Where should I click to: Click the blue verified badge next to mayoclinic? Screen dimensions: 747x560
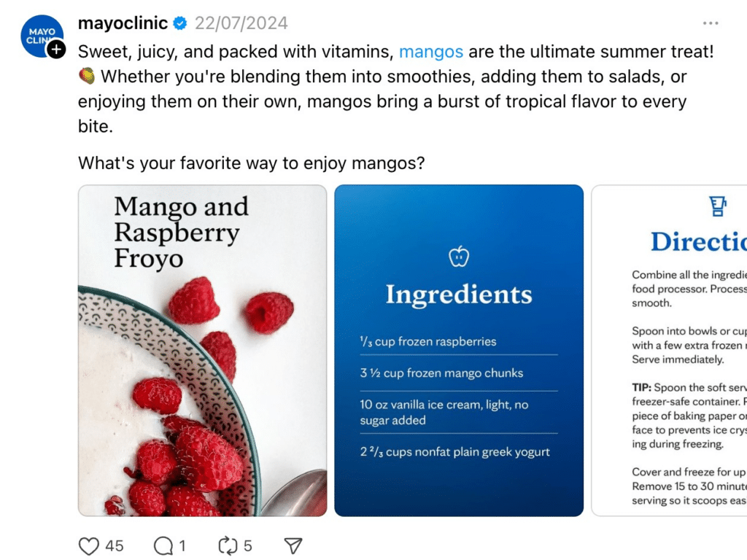(x=179, y=24)
